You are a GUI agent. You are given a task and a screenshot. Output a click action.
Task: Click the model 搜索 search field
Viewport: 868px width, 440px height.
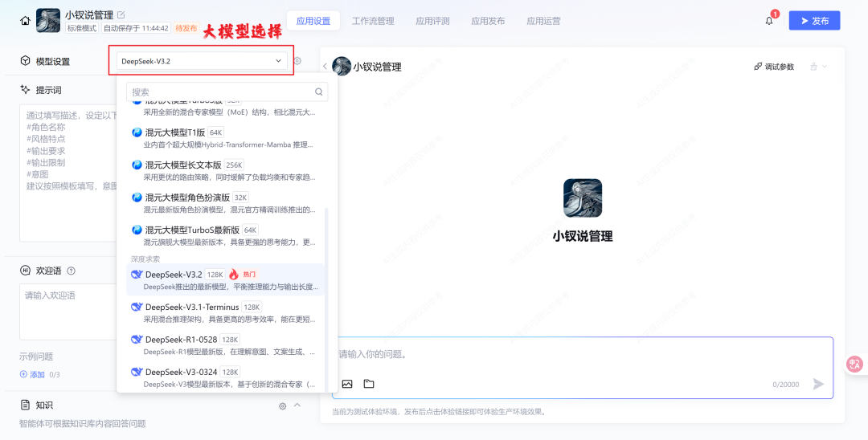[221, 92]
